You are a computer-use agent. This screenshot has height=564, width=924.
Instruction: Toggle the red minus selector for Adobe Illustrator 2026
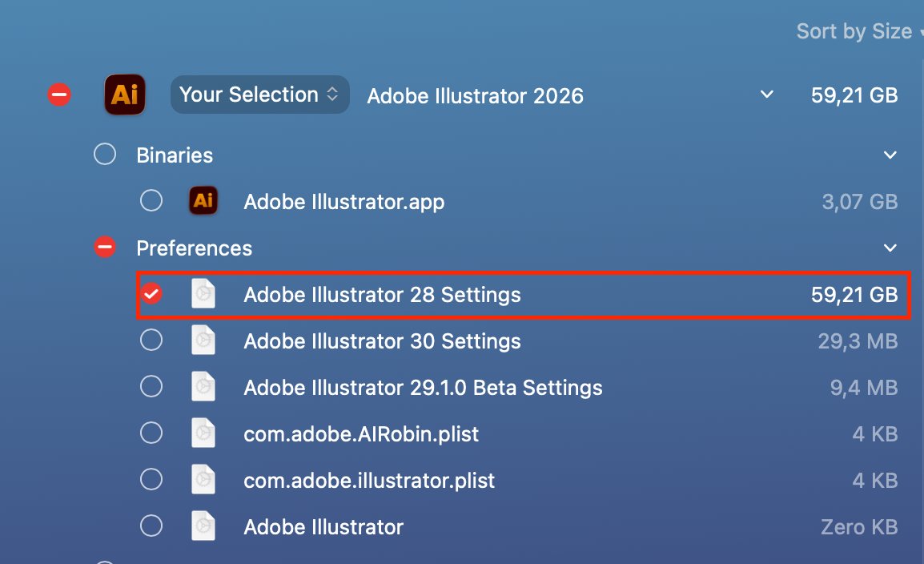click(x=59, y=95)
